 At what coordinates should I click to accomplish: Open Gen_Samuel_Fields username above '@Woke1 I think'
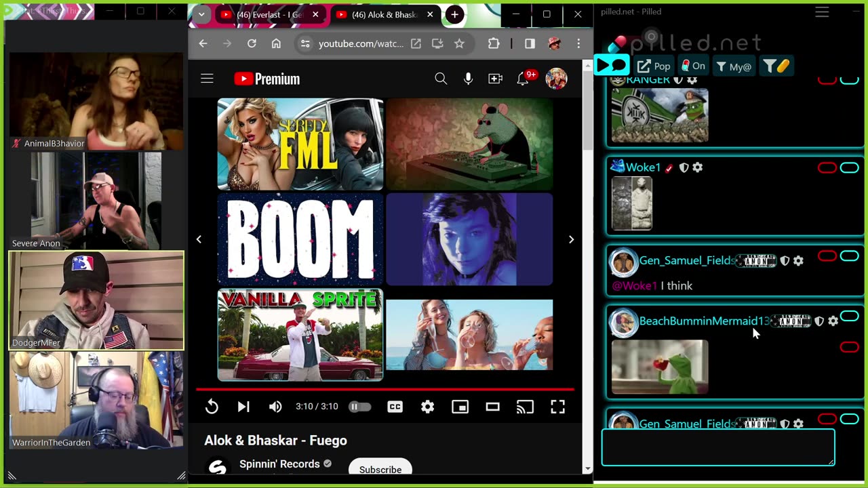[687, 260]
